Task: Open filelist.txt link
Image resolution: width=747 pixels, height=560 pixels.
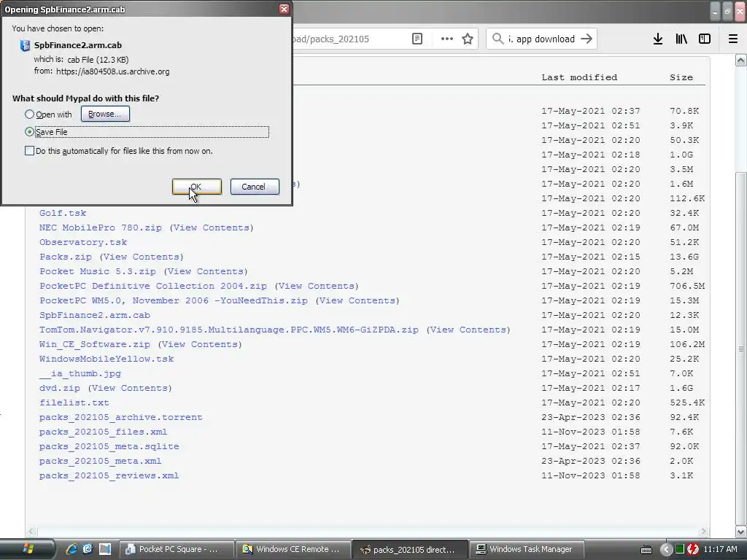Action: pyautogui.click(x=74, y=402)
